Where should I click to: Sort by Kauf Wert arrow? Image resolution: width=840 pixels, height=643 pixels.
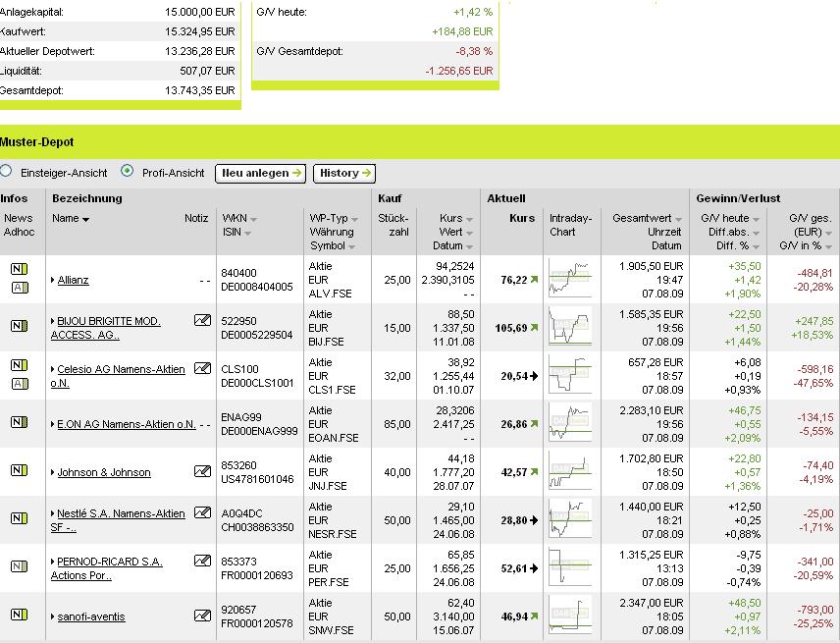coord(469,233)
